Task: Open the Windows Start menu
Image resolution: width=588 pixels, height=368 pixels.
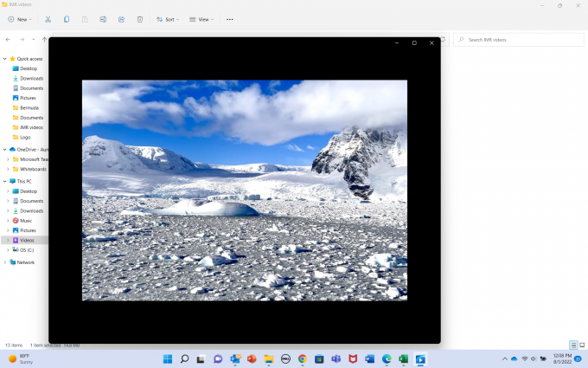Action: point(168,358)
